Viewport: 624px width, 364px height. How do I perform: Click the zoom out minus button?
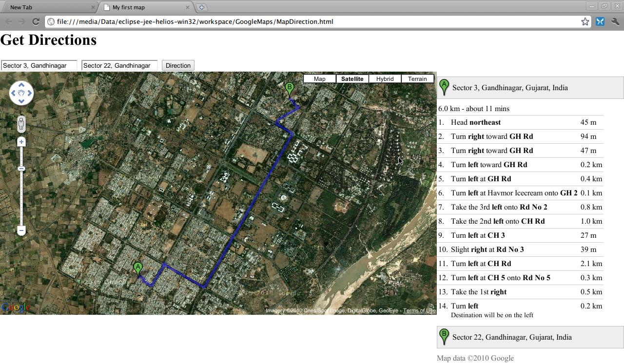pos(21,230)
